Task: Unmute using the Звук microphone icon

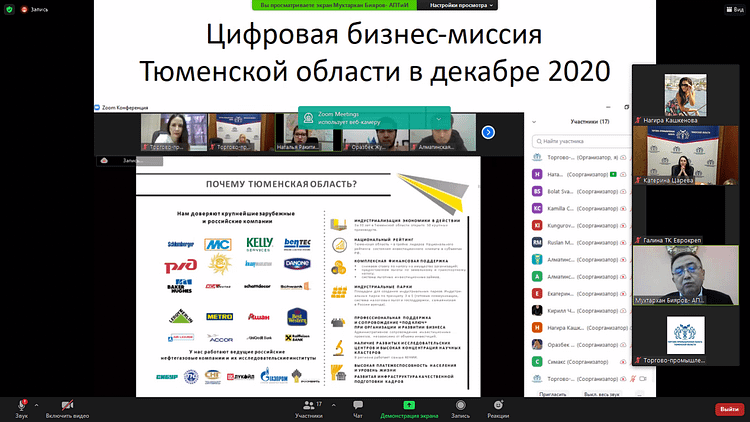Action: [22, 405]
